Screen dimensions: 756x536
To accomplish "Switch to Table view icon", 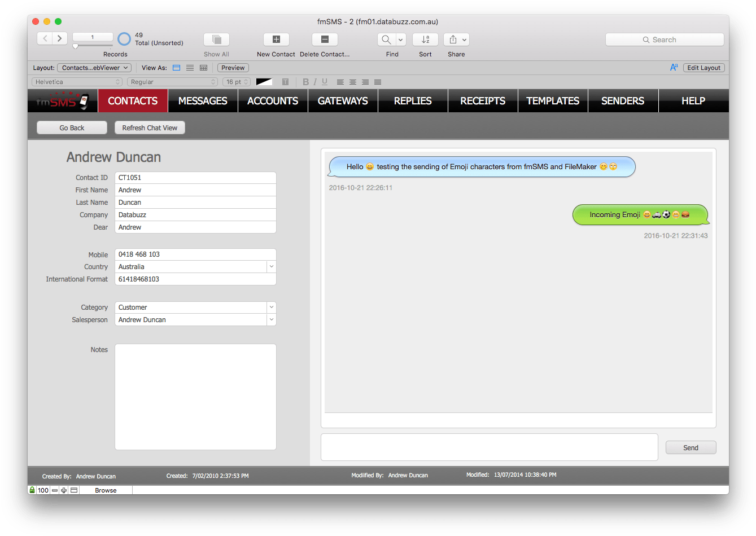I will 204,67.
